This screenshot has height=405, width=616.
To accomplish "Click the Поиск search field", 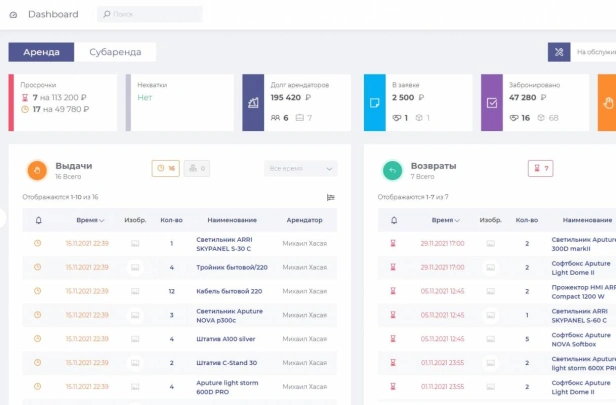I will (x=150, y=14).
